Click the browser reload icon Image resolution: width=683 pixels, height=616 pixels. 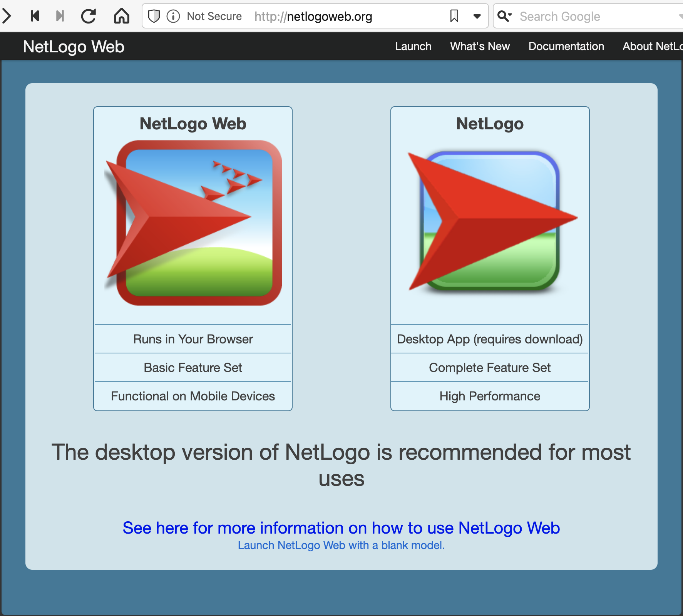89,16
